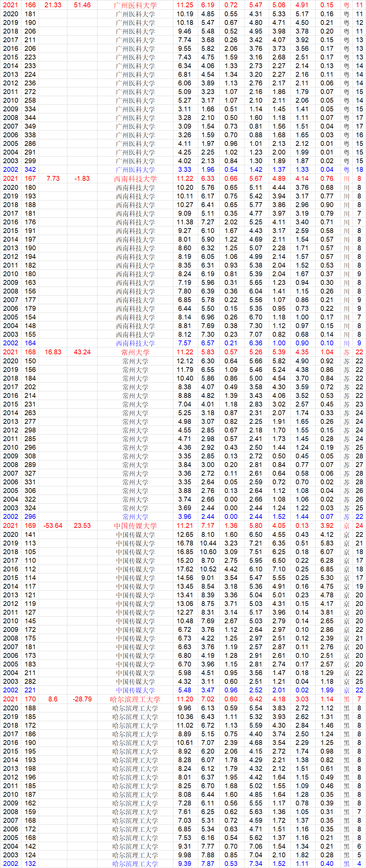Click value 7.27 in 西南科技大学 2016 row
Image resolution: width=366 pixels, height=868 pixels.
tap(208, 222)
